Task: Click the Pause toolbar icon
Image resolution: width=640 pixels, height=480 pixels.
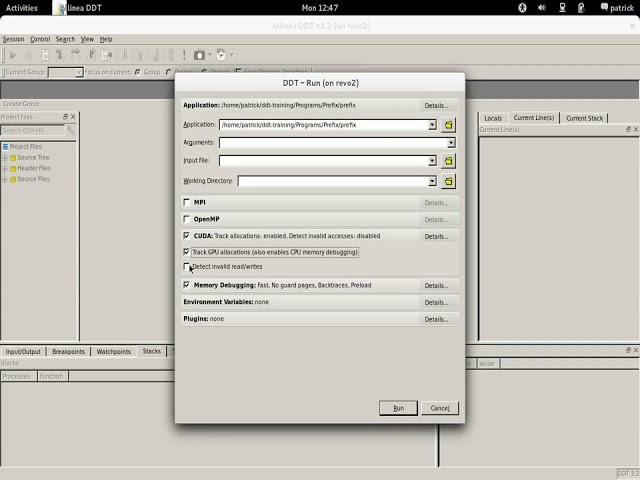Action: click(29, 55)
